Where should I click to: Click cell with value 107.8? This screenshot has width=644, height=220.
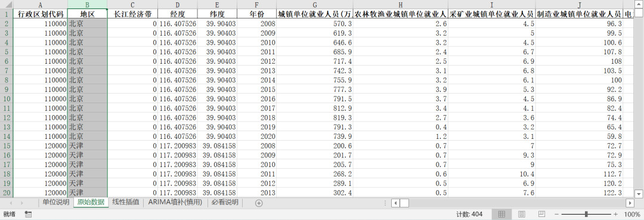point(579,52)
